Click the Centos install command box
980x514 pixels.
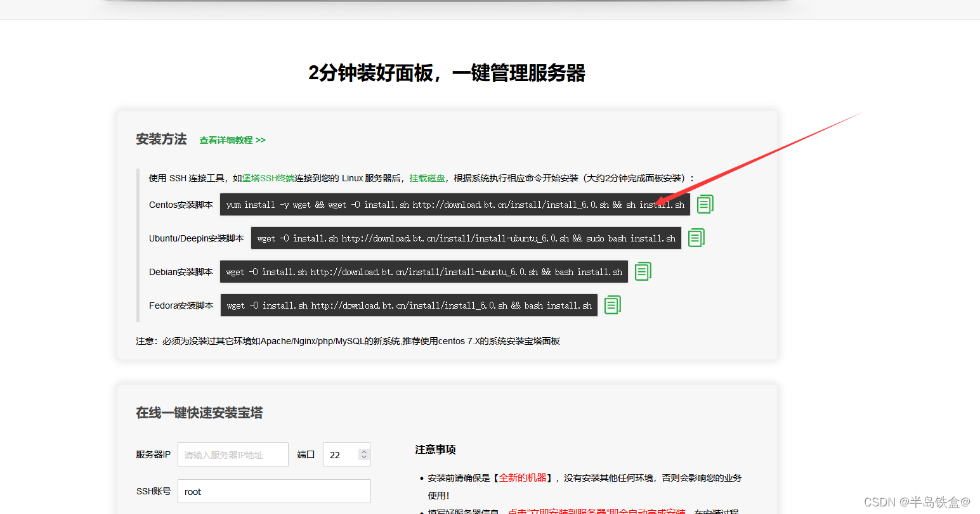(x=455, y=205)
